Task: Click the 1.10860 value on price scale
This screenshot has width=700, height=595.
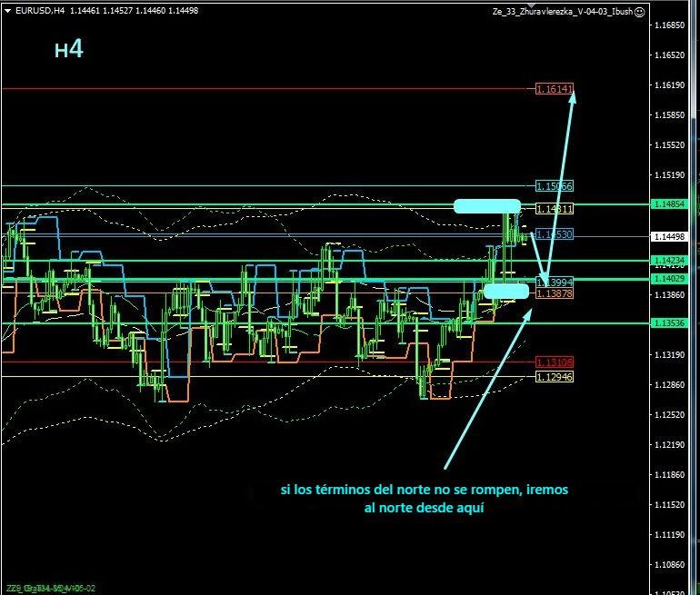Action: click(669, 565)
